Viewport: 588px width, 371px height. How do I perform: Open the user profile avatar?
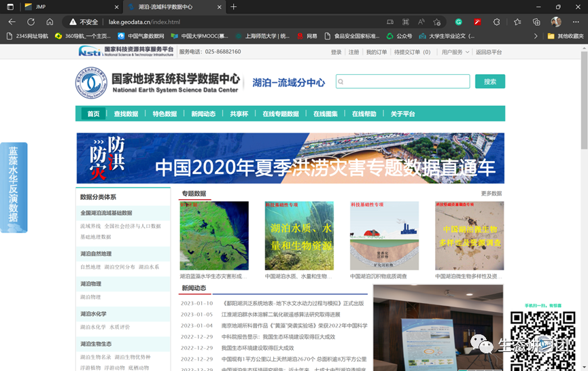556,22
